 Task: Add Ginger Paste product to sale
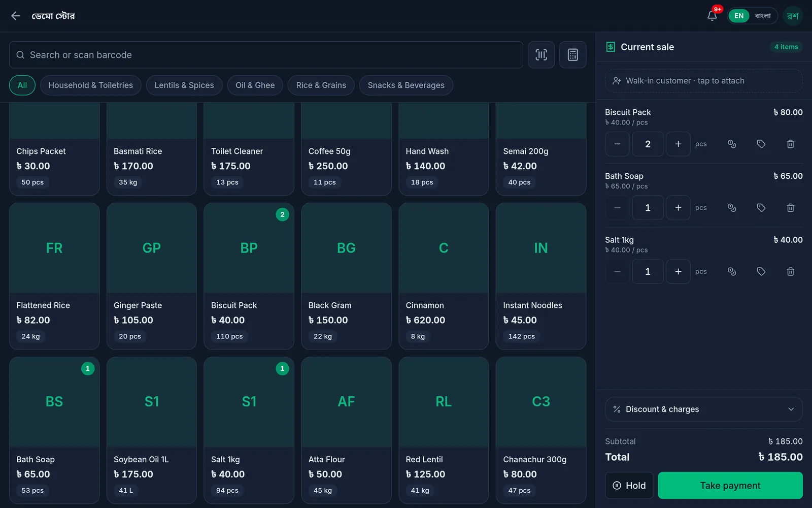[152, 276]
